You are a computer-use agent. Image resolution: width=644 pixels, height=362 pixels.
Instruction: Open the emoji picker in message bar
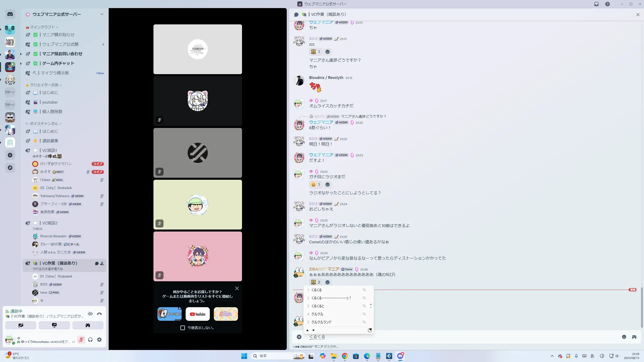pos(624,337)
